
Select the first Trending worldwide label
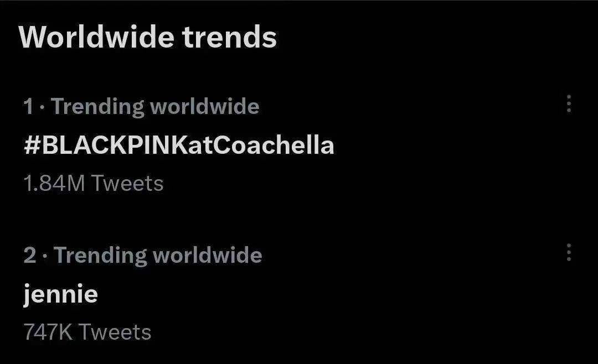[x=155, y=106]
